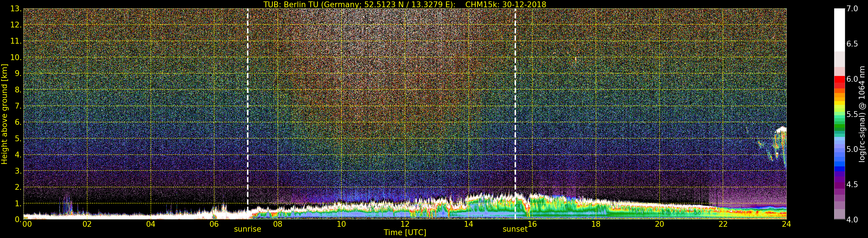This screenshot has width=868, height=238.
Task: Click the '9.' height axis tick label
Action: 18,73
